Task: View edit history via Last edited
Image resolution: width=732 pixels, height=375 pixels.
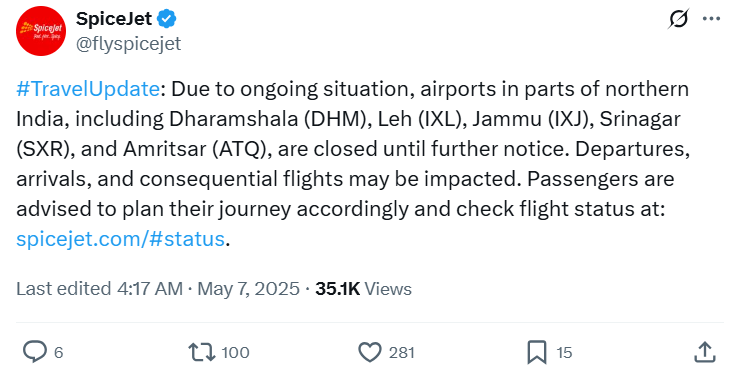Action: (x=99, y=289)
